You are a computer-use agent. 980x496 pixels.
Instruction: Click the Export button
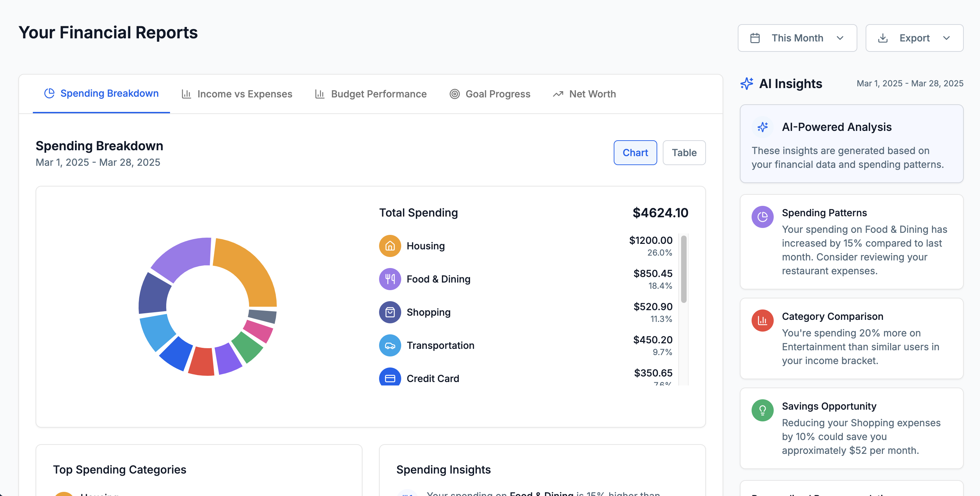(914, 38)
